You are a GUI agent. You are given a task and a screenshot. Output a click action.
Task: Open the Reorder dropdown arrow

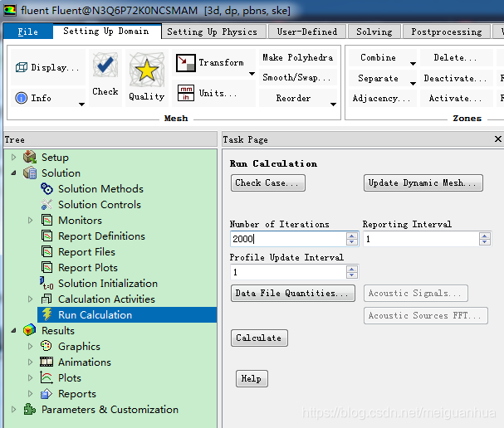pos(333,104)
